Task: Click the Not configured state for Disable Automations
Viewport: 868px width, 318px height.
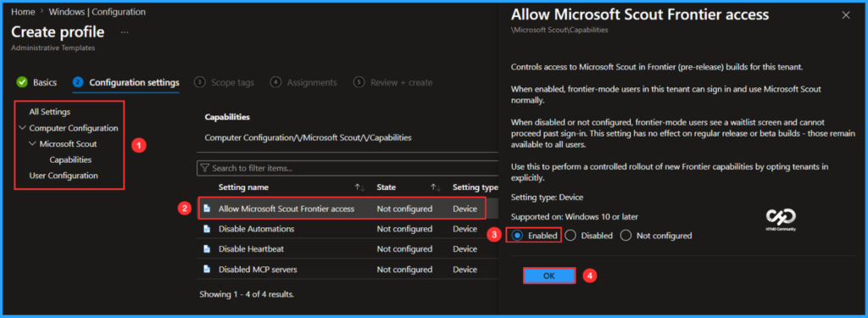Action: click(404, 229)
